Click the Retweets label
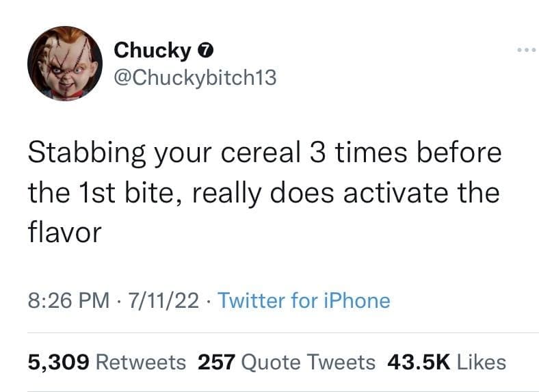This screenshot has height=392, width=539. pyautogui.click(x=140, y=361)
